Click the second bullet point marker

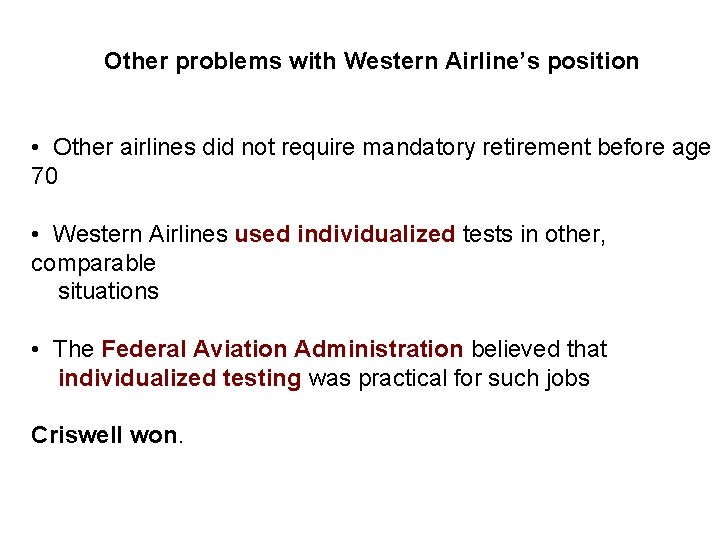[x=35, y=235]
